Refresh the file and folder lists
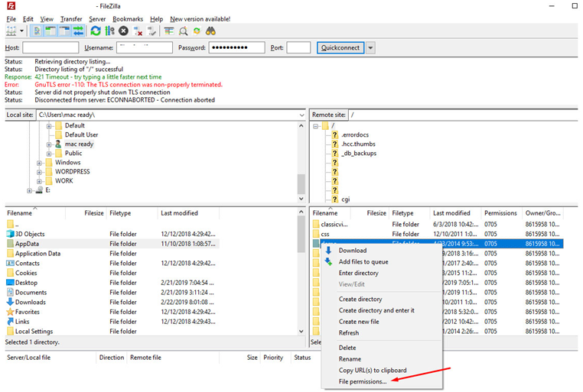 (x=96, y=31)
